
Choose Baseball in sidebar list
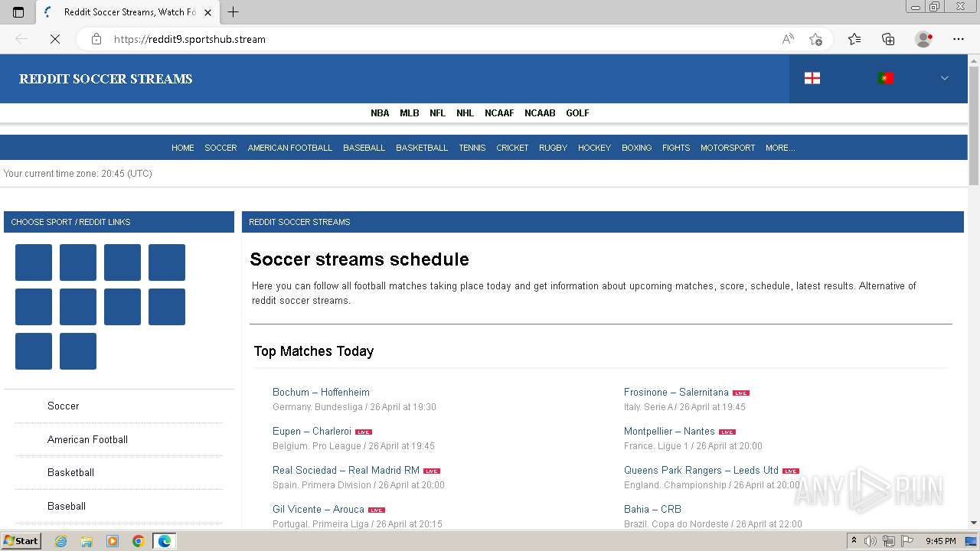(67, 506)
